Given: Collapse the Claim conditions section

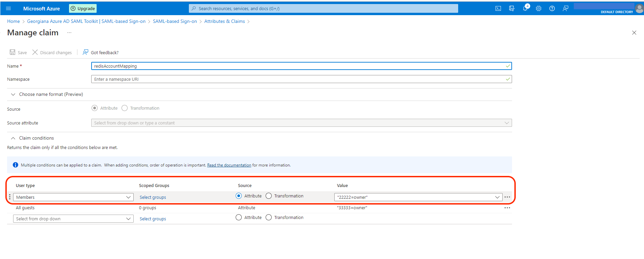Looking at the screenshot, I should 13,138.
